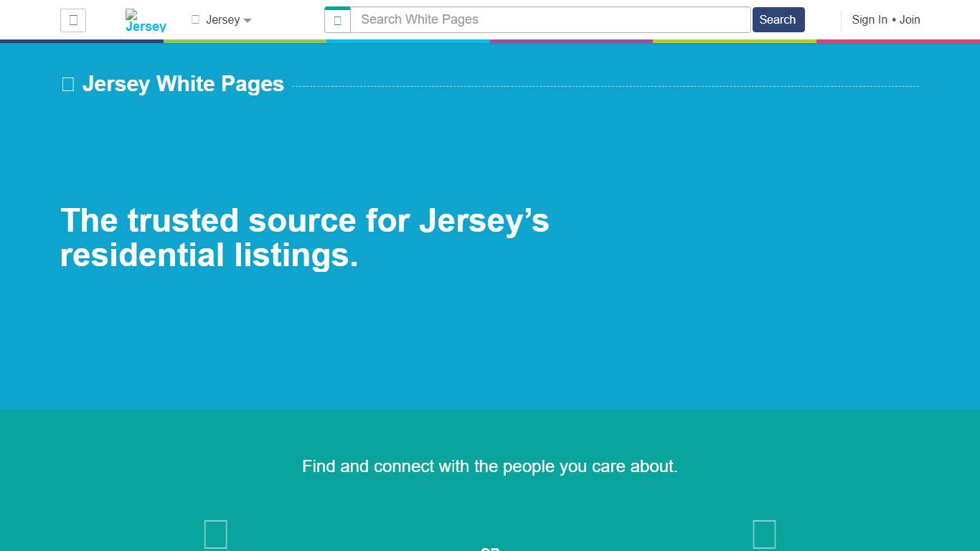Click the search icon inside the search bar
Viewport: 980px width, 551px height.
[x=337, y=19]
